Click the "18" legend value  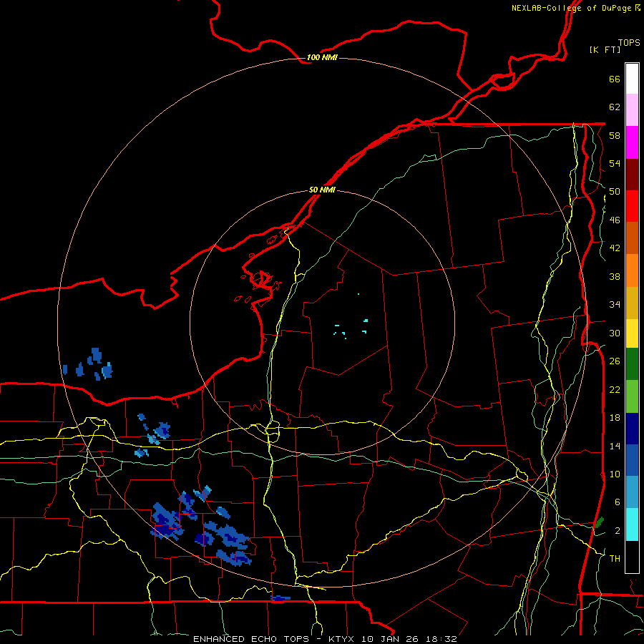pyautogui.click(x=615, y=418)
